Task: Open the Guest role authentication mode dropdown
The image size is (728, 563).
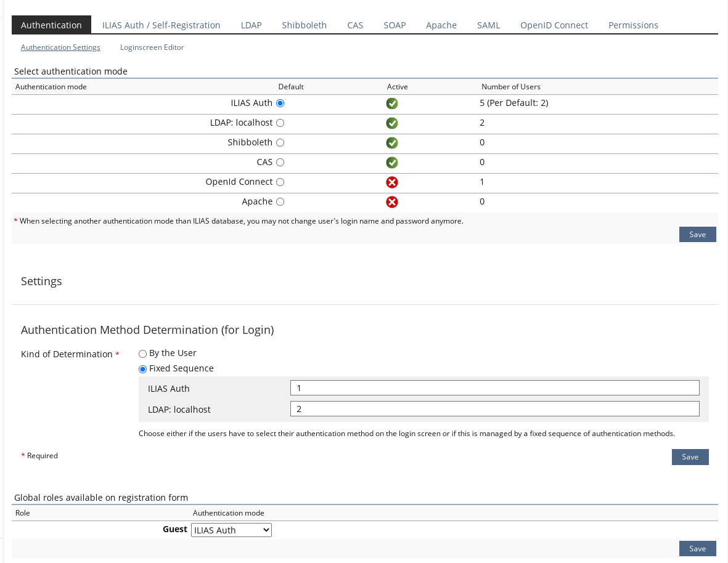Action: (x=231, y=530)
